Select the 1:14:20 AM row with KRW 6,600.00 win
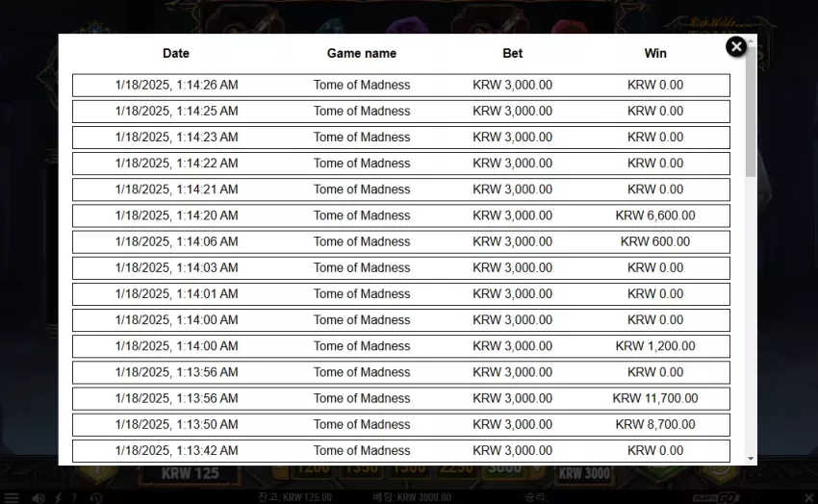Image resolution: width=818 pixels, height=504 pixels. tap(400, 215)
